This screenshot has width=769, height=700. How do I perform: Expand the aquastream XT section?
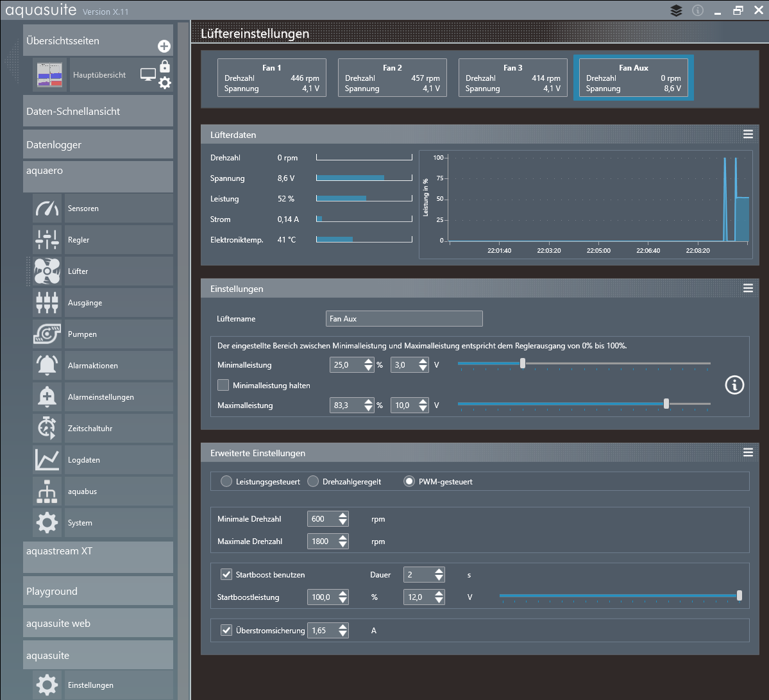click(x=98, y=556)
